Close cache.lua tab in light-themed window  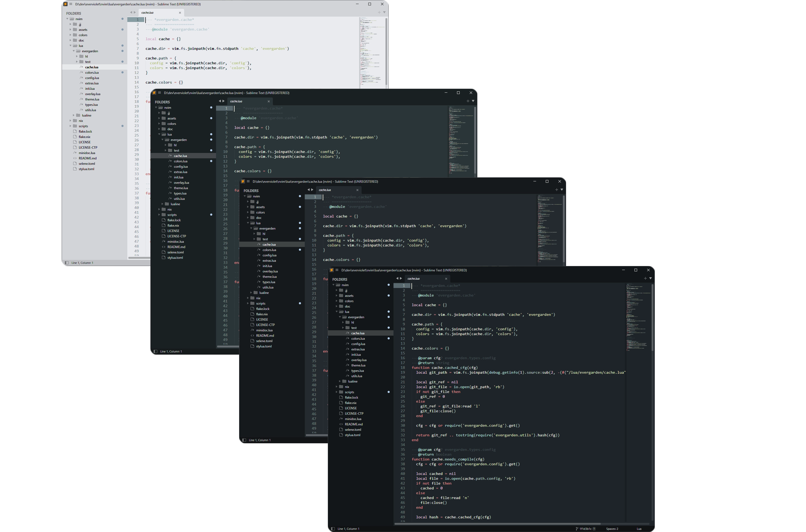[180, 13]
